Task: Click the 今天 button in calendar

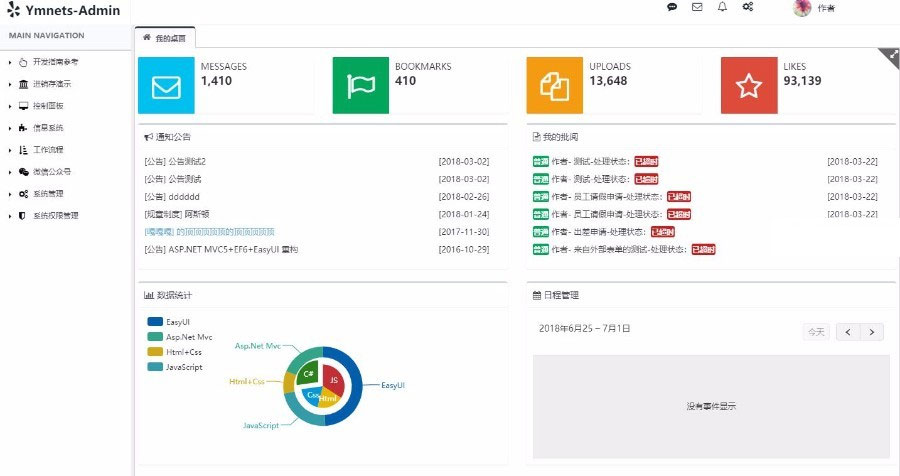Action: (x=816, y=332)
